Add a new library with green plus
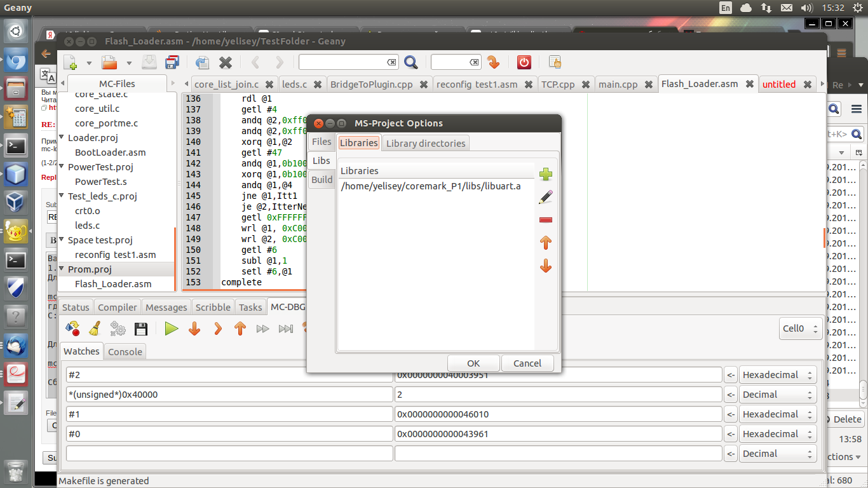Image resolution: width=868 pixels, height=488 pixels. (x=545, y=175)
